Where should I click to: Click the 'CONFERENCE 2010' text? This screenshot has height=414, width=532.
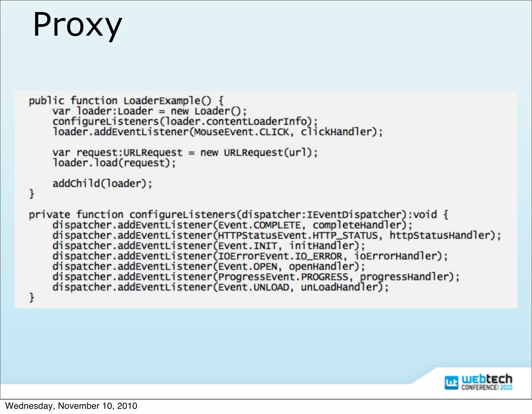(x=487, y=387)
